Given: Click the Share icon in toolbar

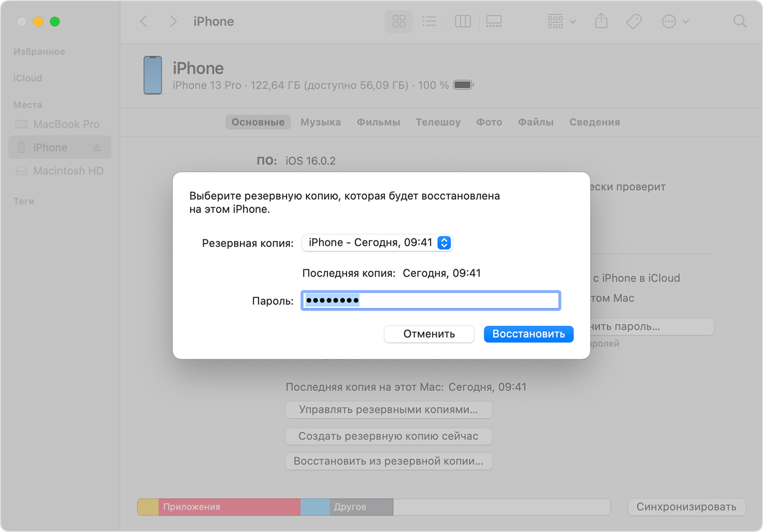Looking at the screenshot, I should [x=601, y=21].
